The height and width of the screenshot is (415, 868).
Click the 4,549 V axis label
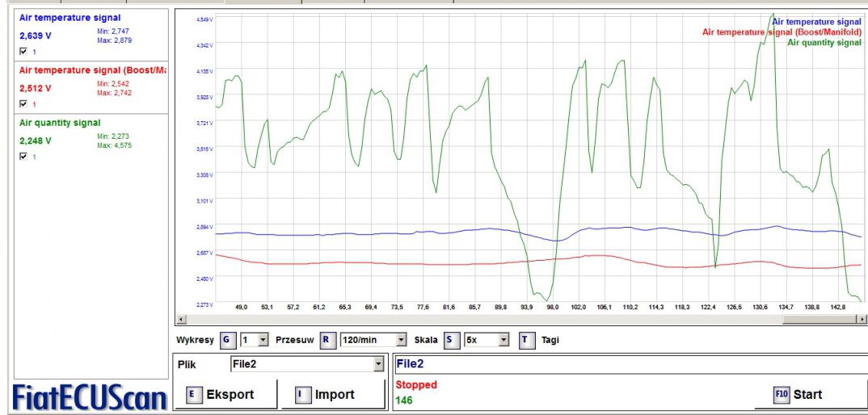(x=204, y=19)
